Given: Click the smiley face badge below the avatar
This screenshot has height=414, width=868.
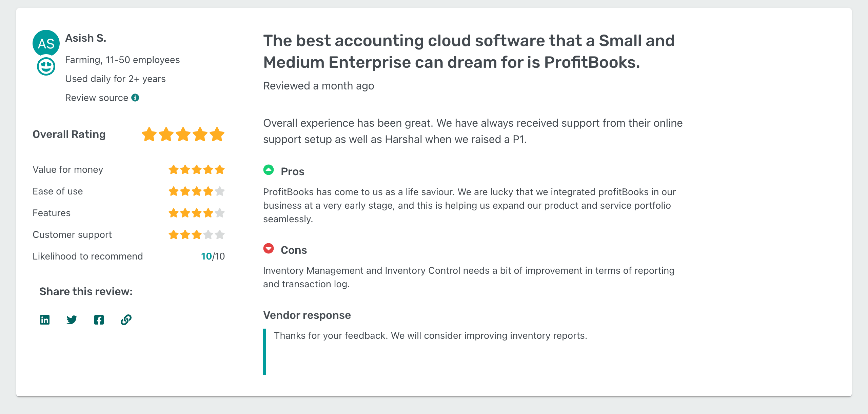Looking at the screenshot, I should tap(46, 66).
